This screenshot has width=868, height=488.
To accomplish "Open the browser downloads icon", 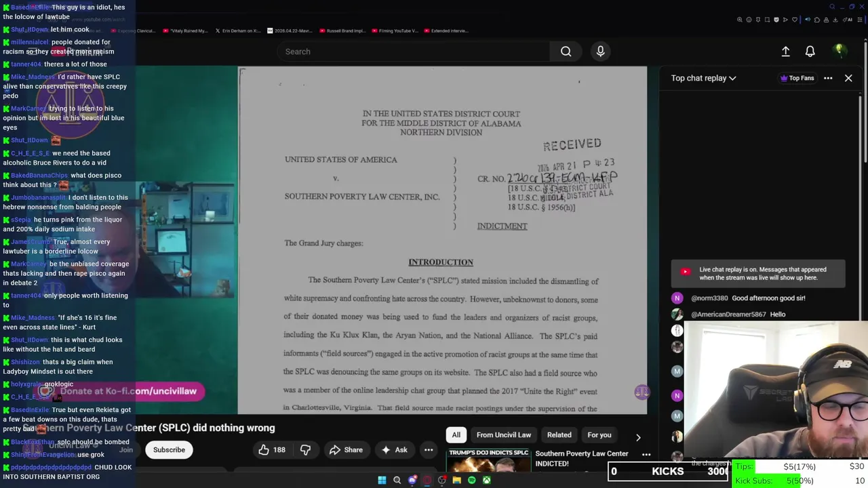I will click(835, 20).
